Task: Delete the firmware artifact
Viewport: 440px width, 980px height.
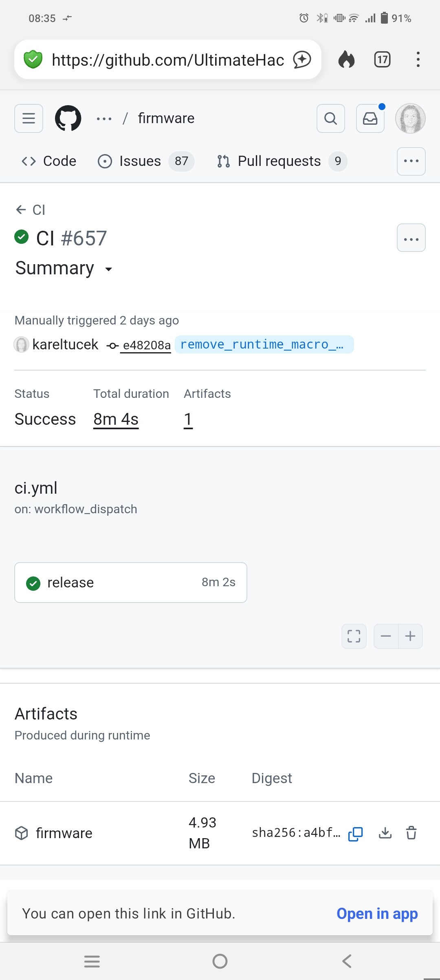Action: tap(411, 833)
